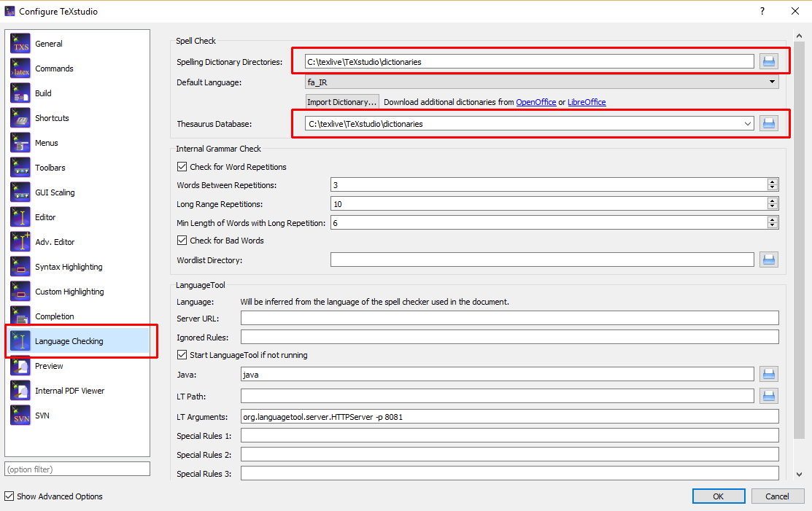Expand the Thesaurus Database combo box
The width and height of the screenshot is (812, 511).
[x=747, y=124]
